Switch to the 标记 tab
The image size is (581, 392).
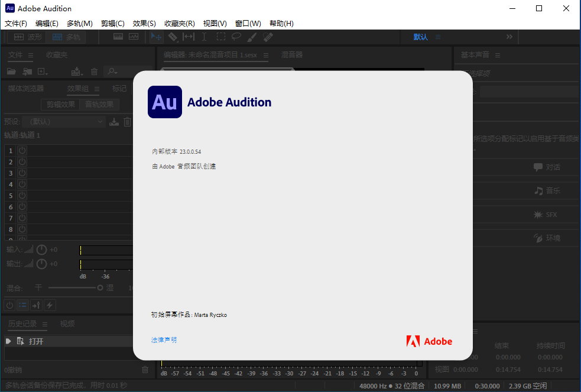point(119,89)
